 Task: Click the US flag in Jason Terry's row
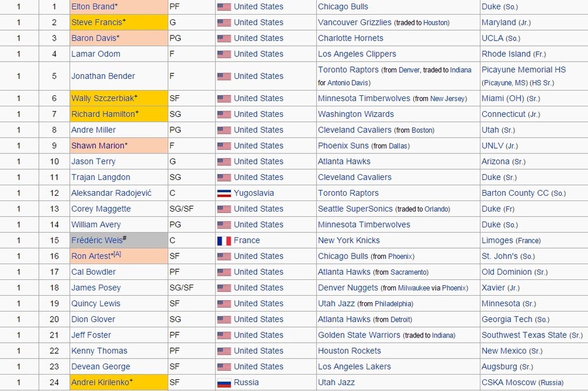[x=224, y=162]
